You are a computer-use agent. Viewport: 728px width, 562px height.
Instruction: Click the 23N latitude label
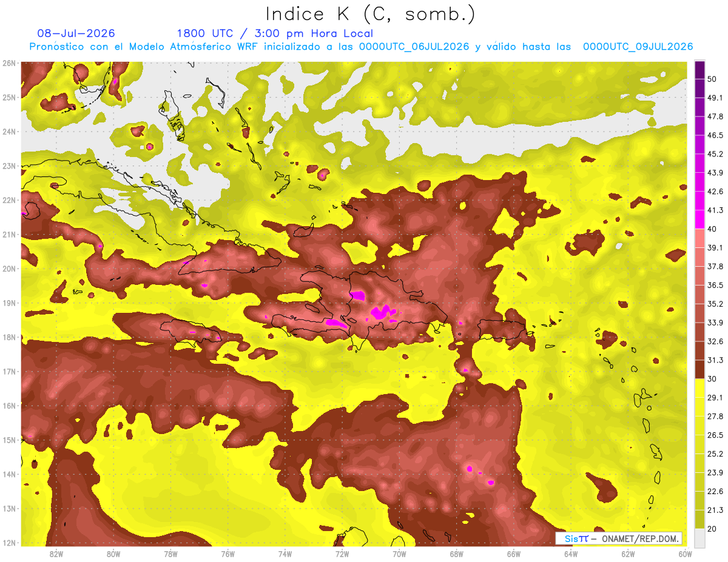(9, 166)
